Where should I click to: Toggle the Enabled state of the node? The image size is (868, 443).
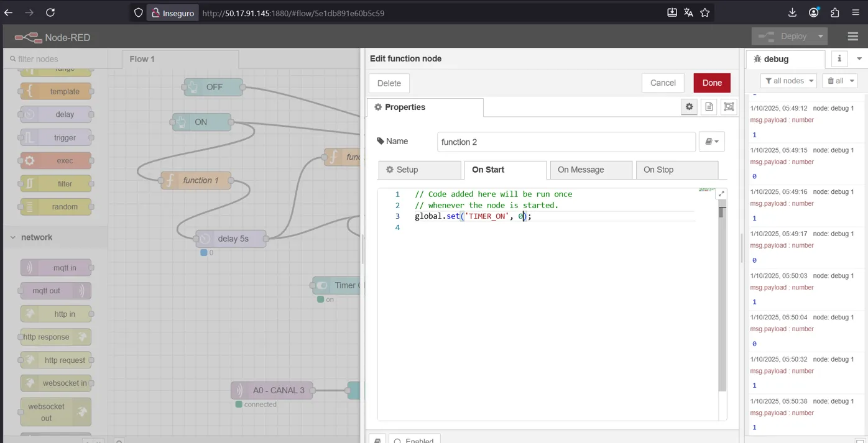click(414, 440)
